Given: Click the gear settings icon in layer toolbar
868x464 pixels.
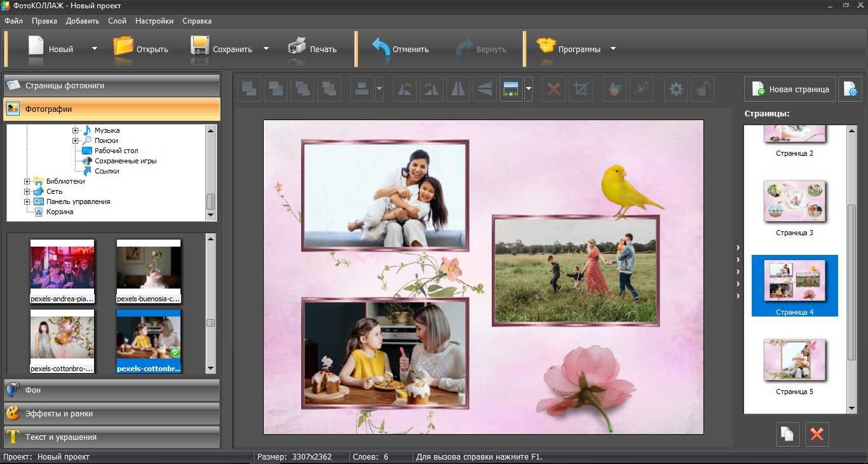Looking at the screenshot, I should pyautogui.click(x=676, y=90).
